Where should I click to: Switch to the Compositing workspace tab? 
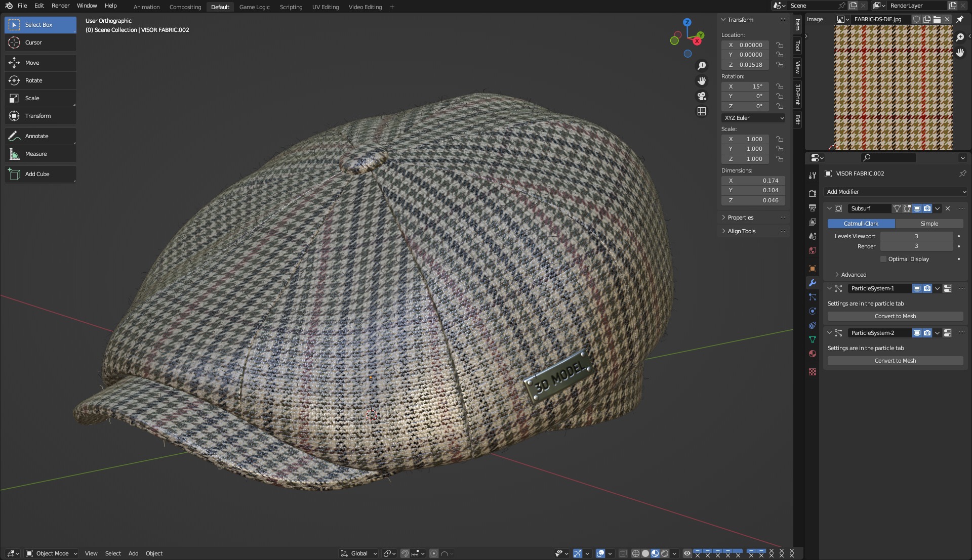click(185, 7)
